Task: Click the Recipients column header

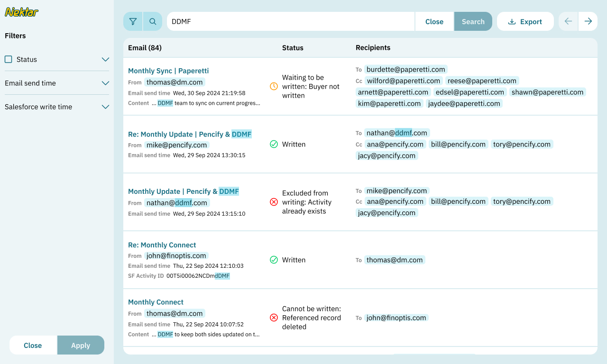Action: [x=373, y=47]
